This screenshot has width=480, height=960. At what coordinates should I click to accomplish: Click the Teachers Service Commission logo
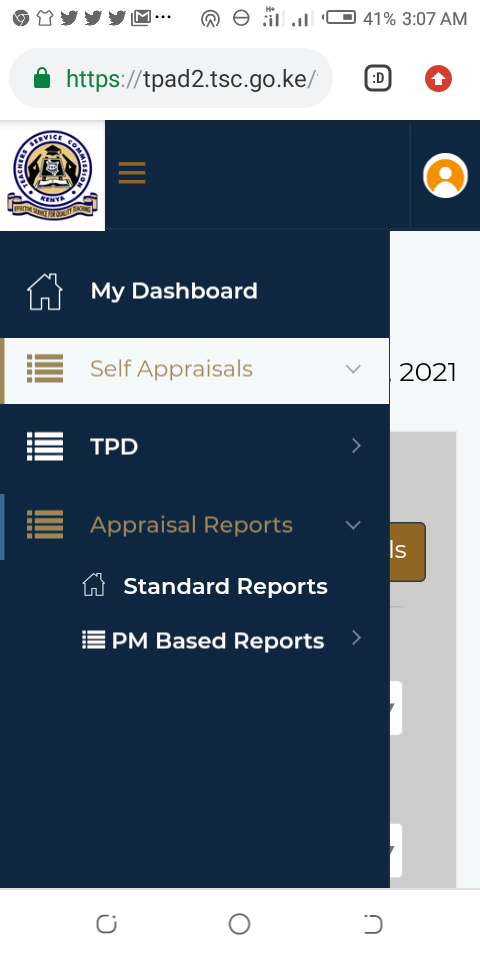tap(53, 175)
